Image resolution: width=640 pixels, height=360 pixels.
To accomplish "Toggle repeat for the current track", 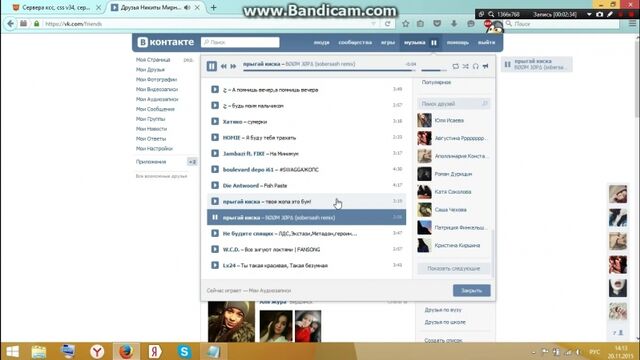I will [456, 66].
